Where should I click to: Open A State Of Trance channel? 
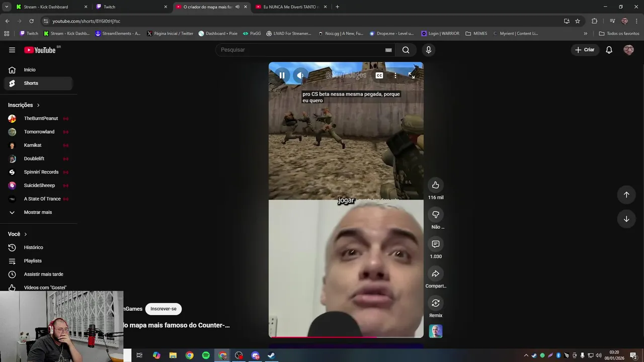pyautogui.click(x=38, y=199)
